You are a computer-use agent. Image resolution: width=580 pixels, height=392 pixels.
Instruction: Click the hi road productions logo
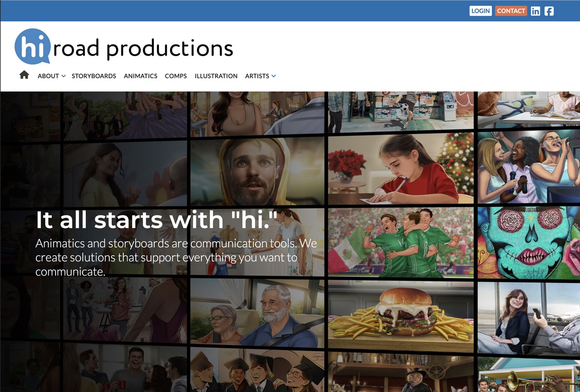[124, 47]
